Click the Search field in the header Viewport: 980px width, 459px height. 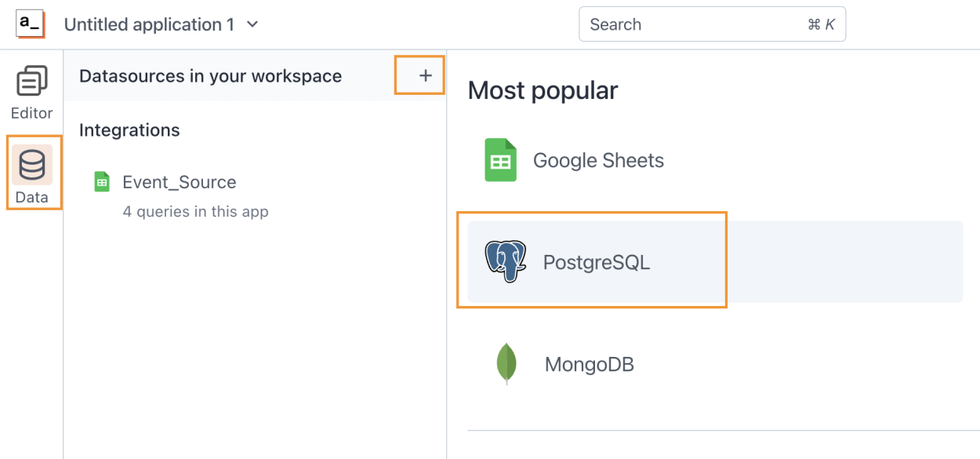(x=712, y=24)
